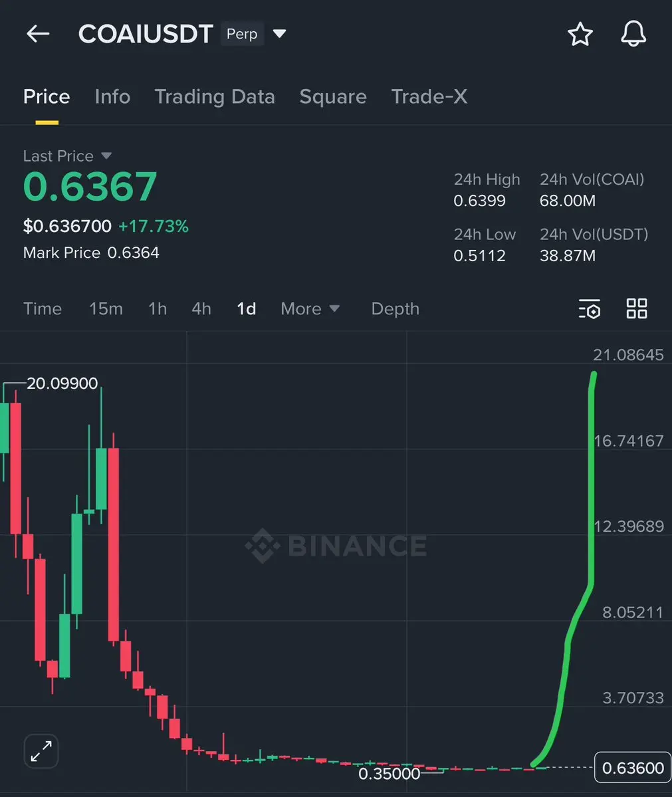672x797 pixels.
Task: Tap the 3.70733 price axis label
Action: pos(633,698)
